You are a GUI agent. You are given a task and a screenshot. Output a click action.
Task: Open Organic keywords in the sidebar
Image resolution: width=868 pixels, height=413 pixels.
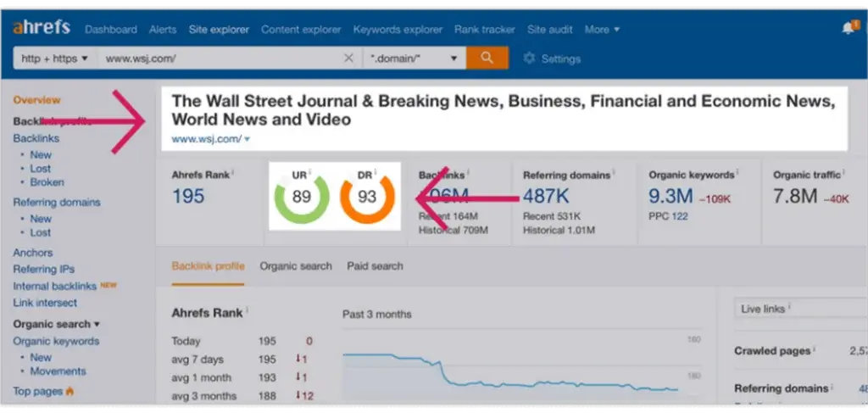[56, 341]
